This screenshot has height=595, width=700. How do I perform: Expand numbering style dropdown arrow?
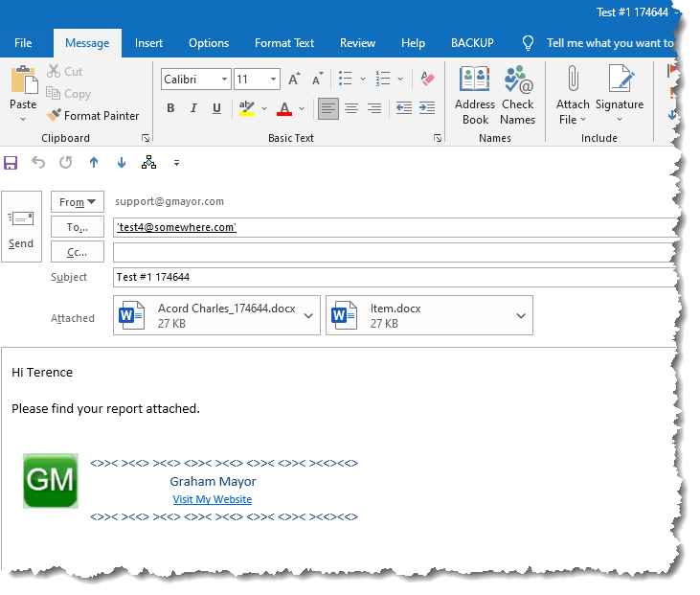point(400,80)
